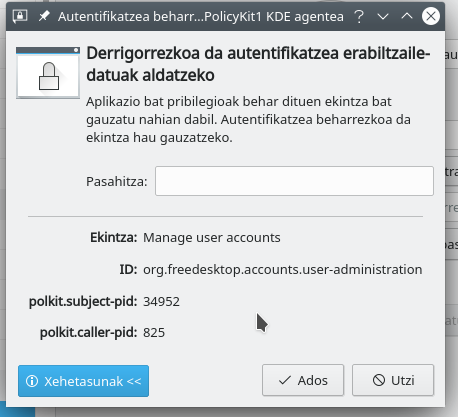The height and width of the screenshot is (417, 458).
Task: Focus the Pasahitza password field
Action: click(294, 181)
